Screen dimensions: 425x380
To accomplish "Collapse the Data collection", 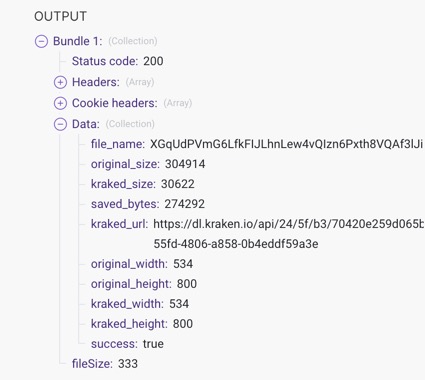I will click(x=60, y=124).
